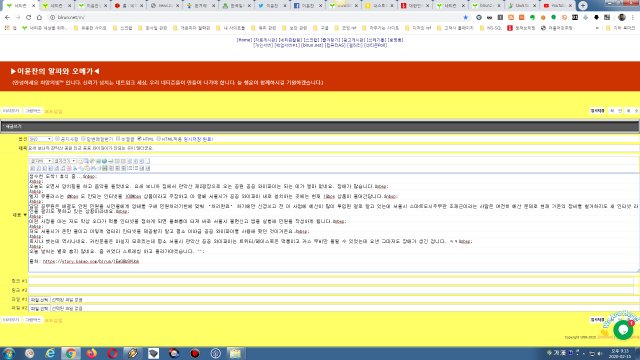Uncheck the HTML checkbox
Viewport: 640px width, 360px height.
click(140, 139)
